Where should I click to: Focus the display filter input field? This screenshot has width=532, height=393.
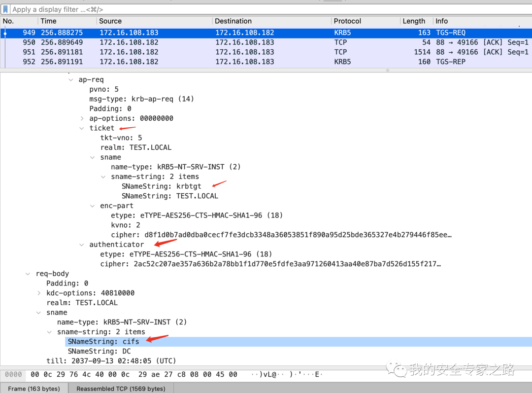271,9
